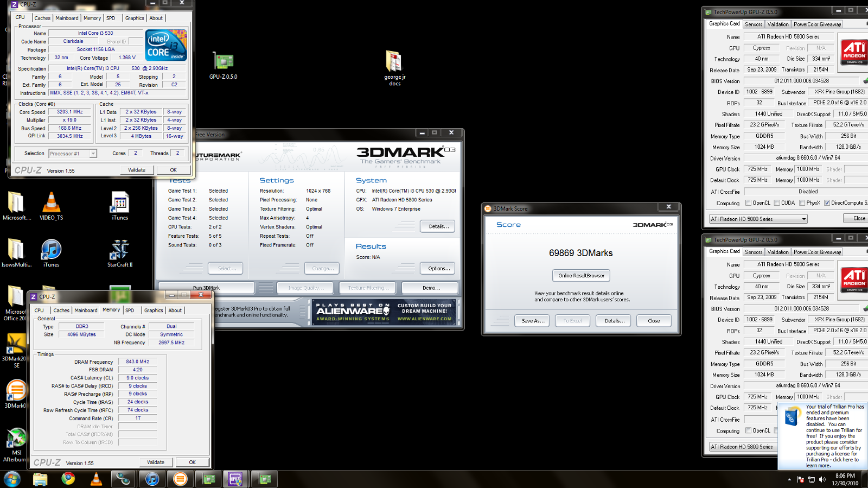Image resolution: width=868 pixels, height=488 pixels.
Task: Click the 69869 3DMarks score text
Action: [580, 253]
